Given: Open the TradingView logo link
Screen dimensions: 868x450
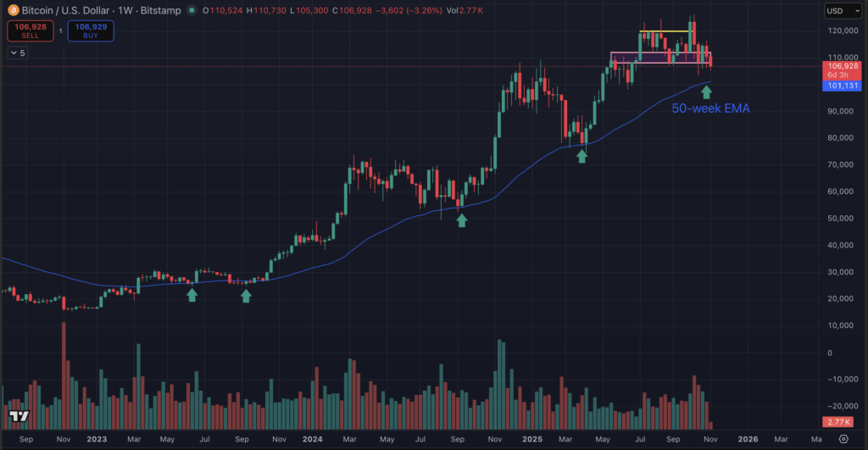Looking at the screenshot, I should click(x=19, y=416).
